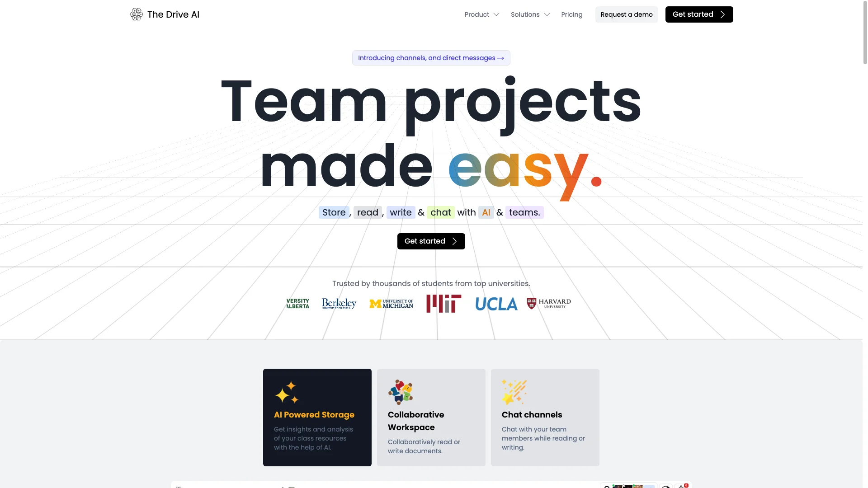
Task: Expand the Solutions dropdown menu
Action: [529, 14]
